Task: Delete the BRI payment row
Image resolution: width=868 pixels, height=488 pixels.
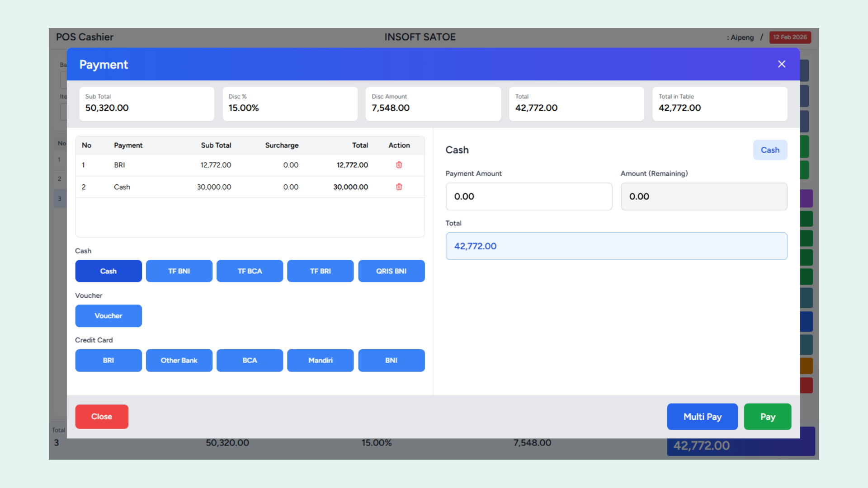Action: (x=399, y=165)
